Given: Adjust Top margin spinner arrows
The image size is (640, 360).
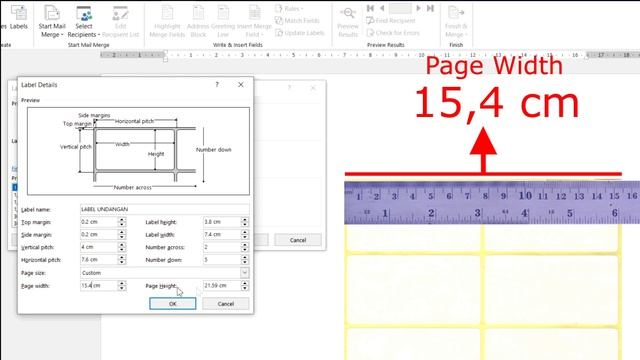Looking at the screenshot, I should [122, 222].
